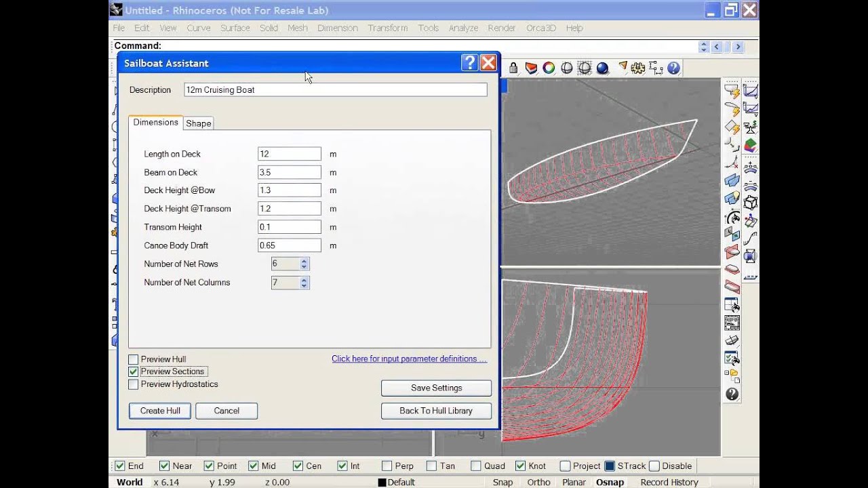
Task: Toggle the Near osnap checkbox
Action: tap(164, 466)
